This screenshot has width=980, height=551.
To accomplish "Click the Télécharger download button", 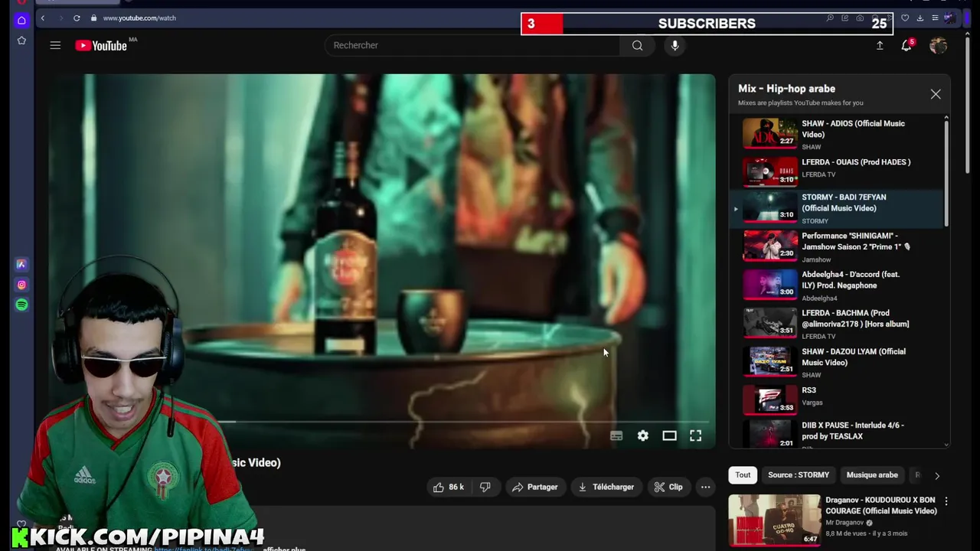I will coord(606,487).
